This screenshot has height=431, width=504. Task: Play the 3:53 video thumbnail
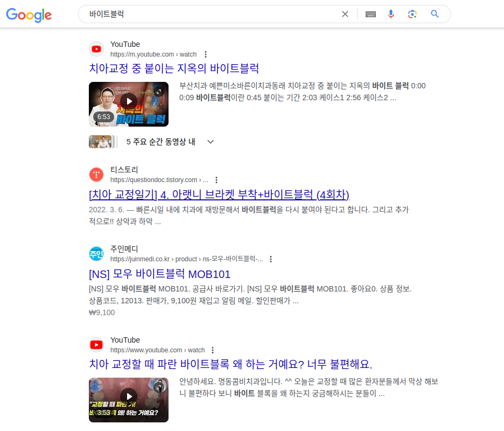click(x=129, y=400)
